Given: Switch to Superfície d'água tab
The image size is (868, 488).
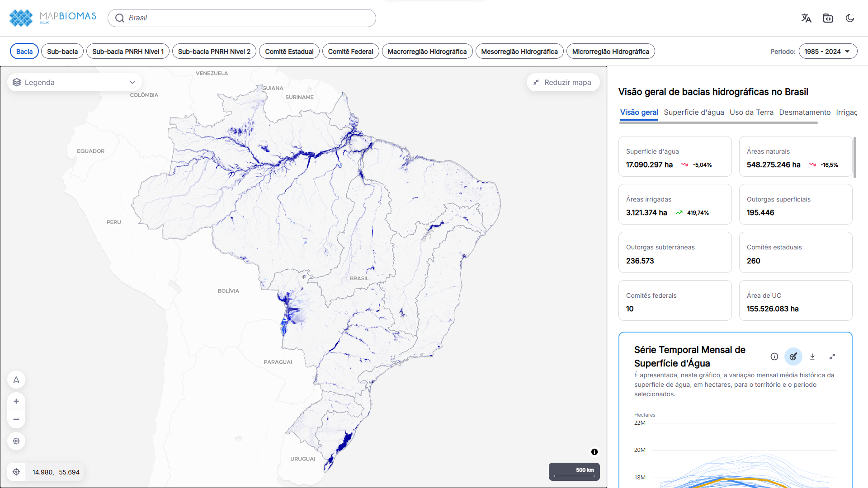Looking at the screenshot, I should click(693, 112).
